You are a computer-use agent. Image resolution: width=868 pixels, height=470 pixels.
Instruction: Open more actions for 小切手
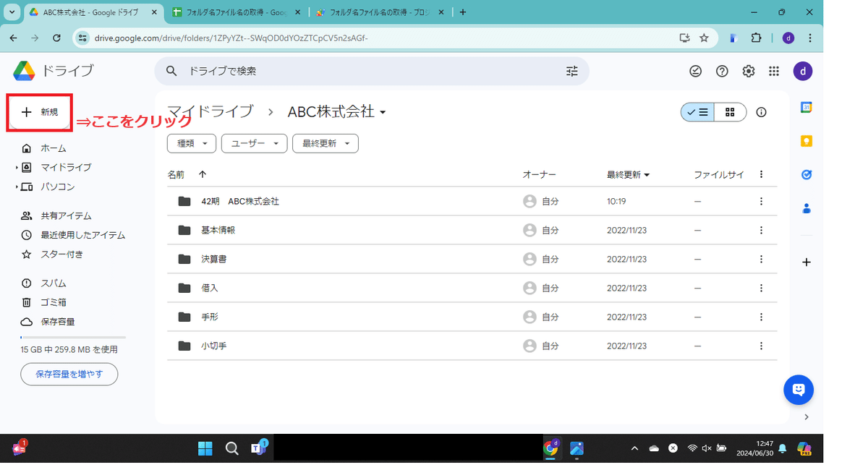point(761,346)
